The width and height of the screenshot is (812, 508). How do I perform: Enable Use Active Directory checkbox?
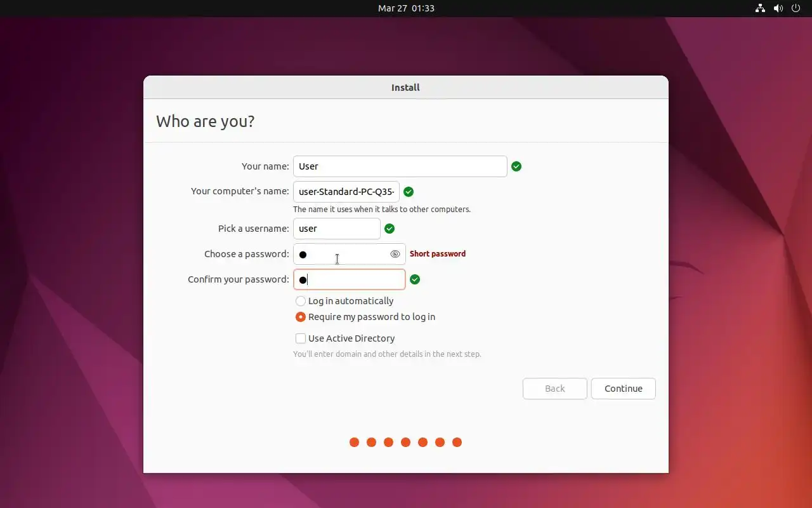345,338
